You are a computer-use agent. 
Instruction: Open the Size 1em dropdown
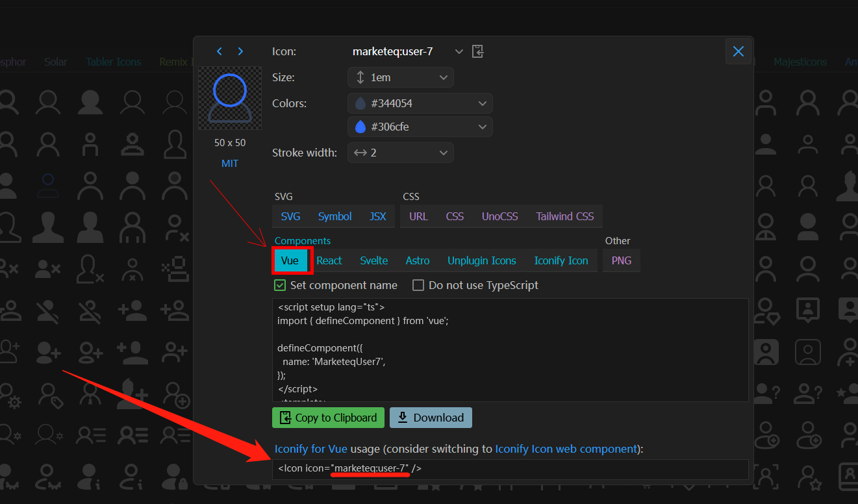pos(444,77)
